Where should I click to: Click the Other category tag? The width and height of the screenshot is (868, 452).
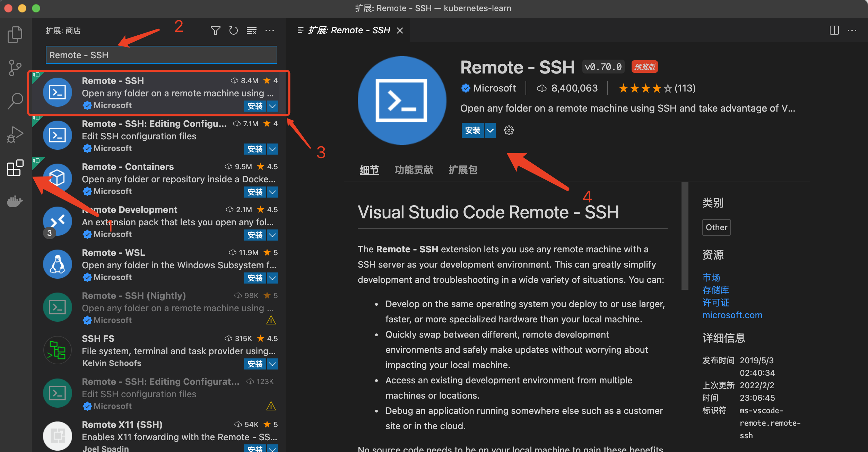click(716, 227)
